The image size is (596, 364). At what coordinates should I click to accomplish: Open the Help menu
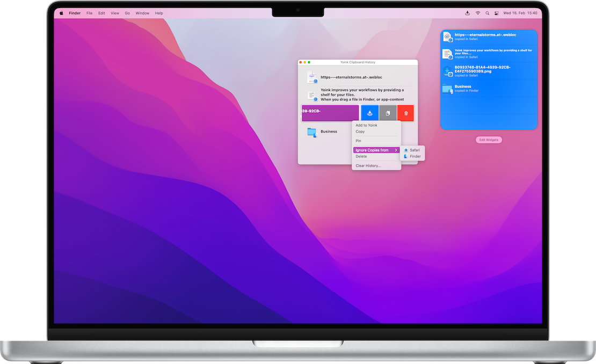pos(159,13)
